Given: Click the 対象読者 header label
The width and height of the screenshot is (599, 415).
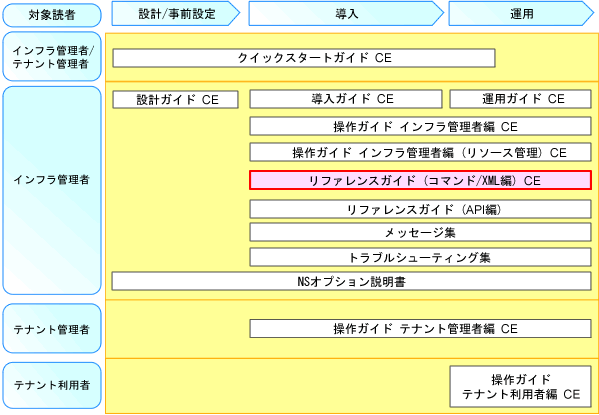Looking at the screenshot, I should (52, 15).
